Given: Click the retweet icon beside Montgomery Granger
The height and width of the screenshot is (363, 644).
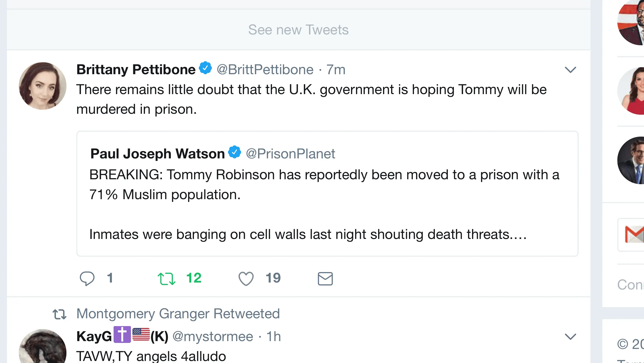Looking at the screenshot, I should click(x=59, y=314).
